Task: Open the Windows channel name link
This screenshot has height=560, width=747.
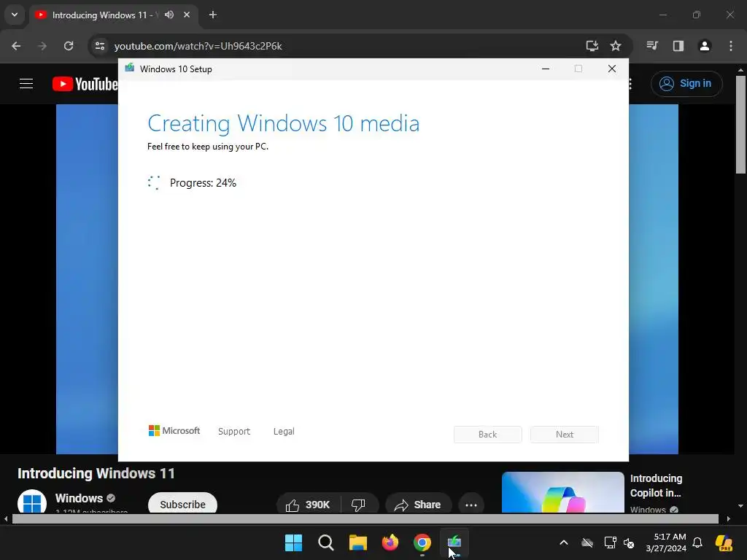Action: [x=79, y=498]
